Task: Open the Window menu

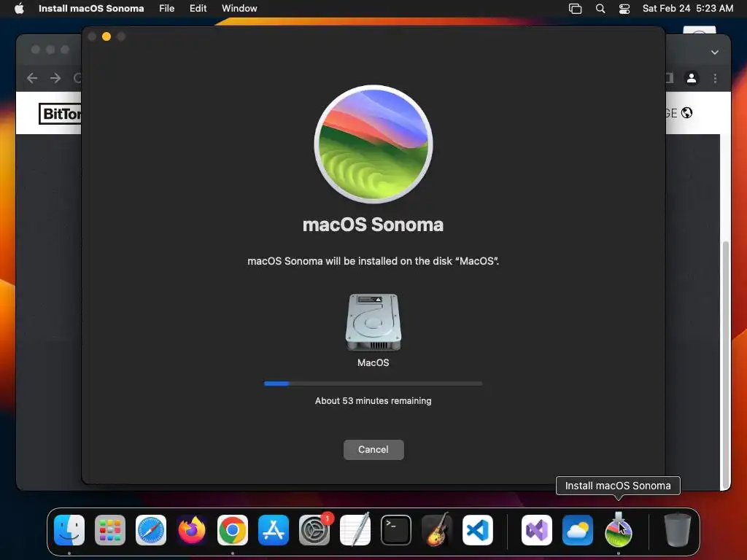Action: pyautogui.click(x=239, y=8)
